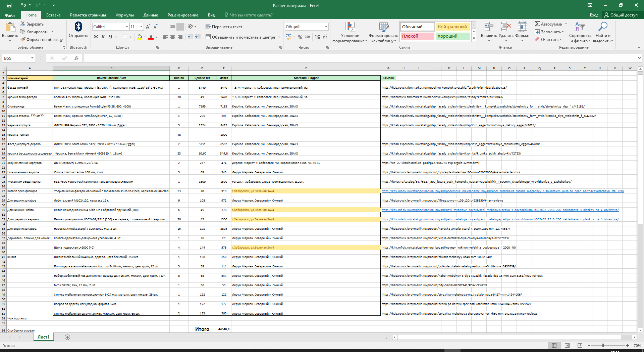Switch to the Разметка страницы tab
This screenshot has height=352, width=644.
[x=88, y=15]
